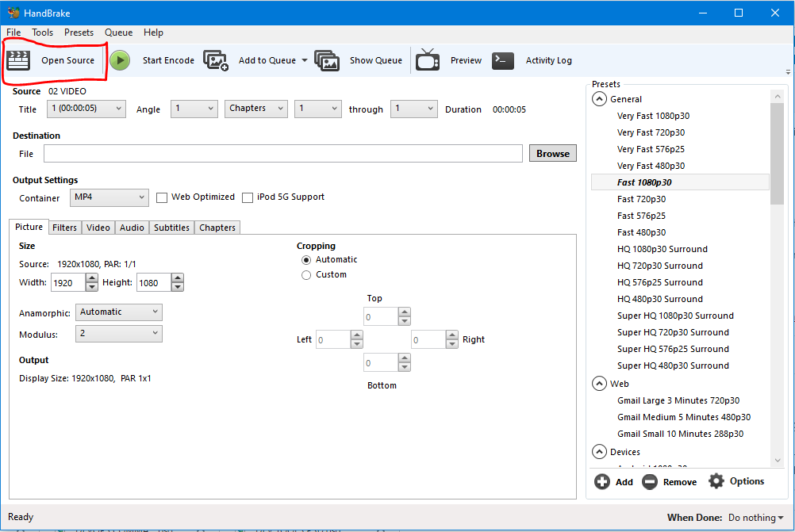Click the Browse destination button

(x=553, y=154)
